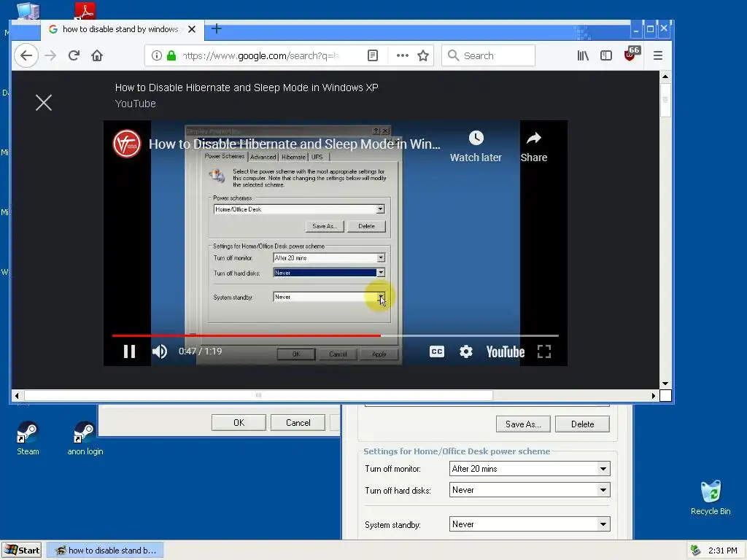Open the page actions three-dot menu
Viewport: 747px width, 560px height.
[x=403, y=55]
